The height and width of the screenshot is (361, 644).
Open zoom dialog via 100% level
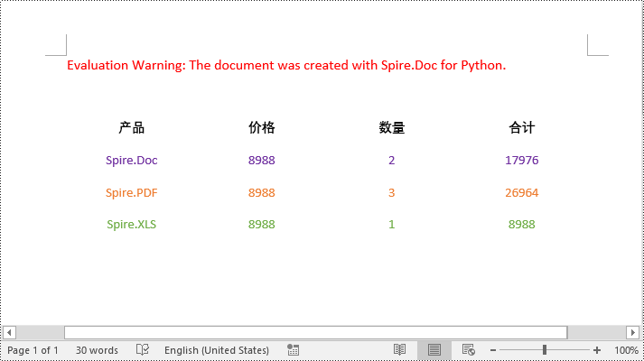coord(626,350)
